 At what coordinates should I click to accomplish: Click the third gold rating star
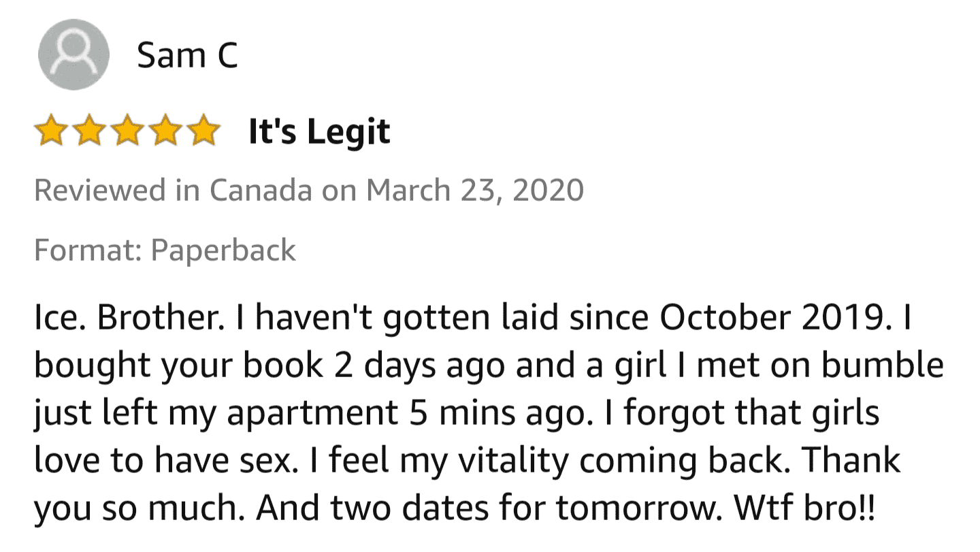(x=126, y=131)
